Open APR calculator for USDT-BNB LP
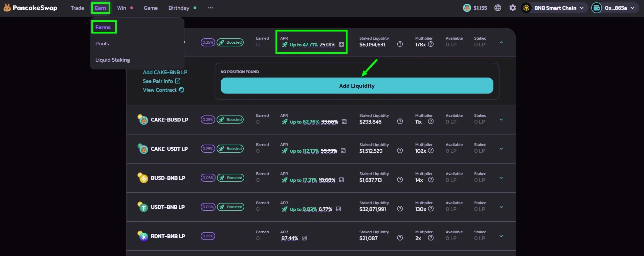 (x=338, y=209)
